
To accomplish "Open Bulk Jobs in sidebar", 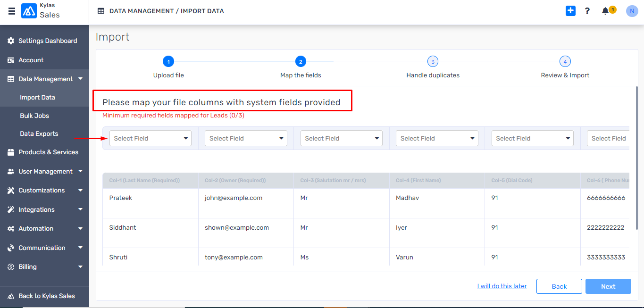I will click(34, 116).
